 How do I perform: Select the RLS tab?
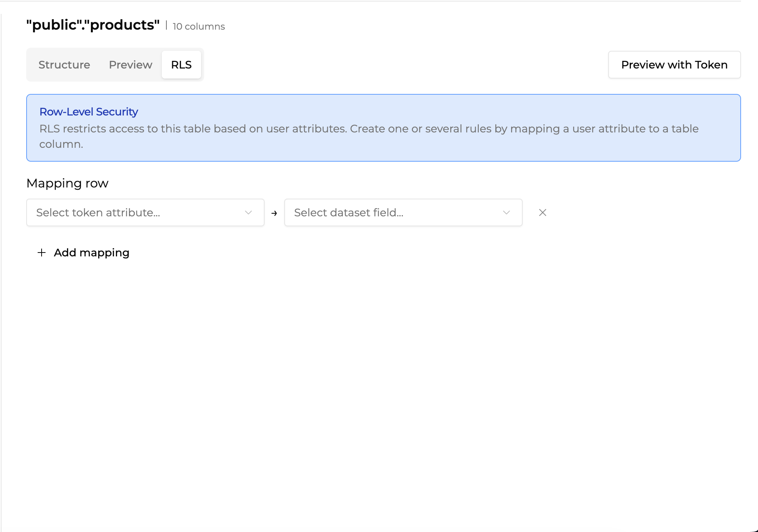click(181, 65)
